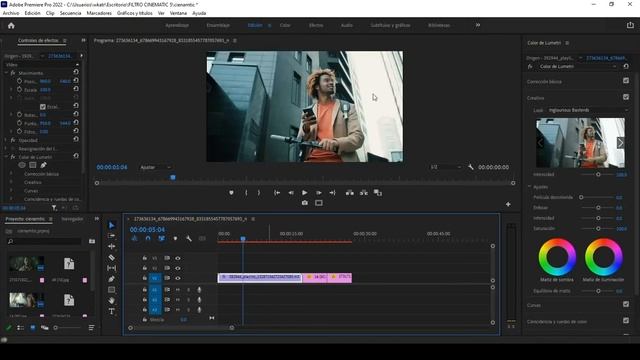Select the Rectangle tool
Viewport: 640px width, 360px height.
point(111,290)
